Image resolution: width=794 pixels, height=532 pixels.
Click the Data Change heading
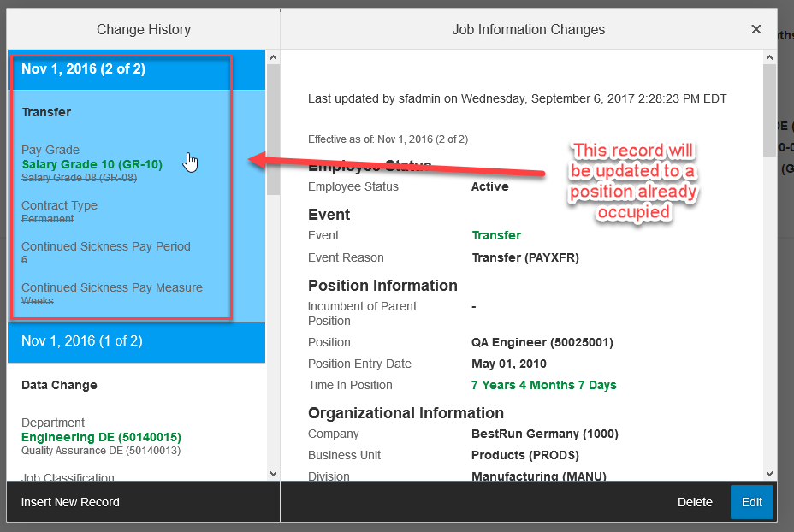tap(59, 385)
